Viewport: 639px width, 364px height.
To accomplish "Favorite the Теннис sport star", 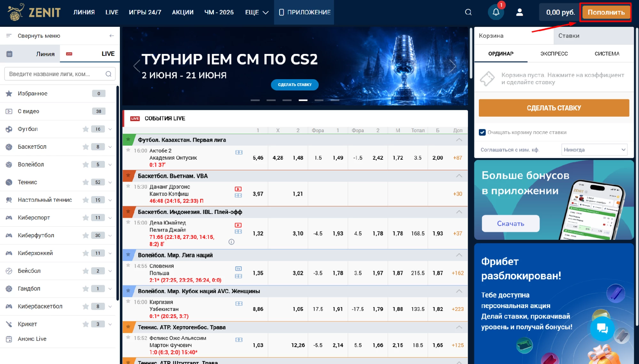I will [x=85, y=182].
